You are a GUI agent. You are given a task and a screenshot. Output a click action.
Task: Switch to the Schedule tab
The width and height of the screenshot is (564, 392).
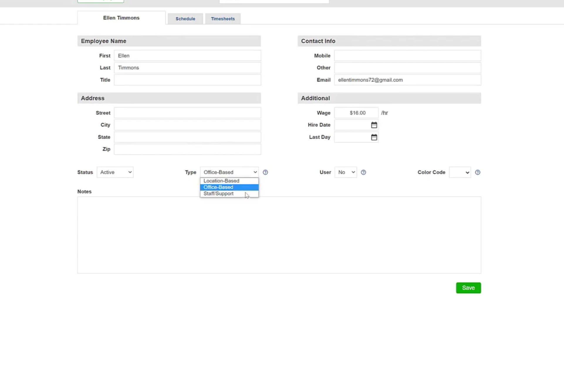tap(185, 19)
